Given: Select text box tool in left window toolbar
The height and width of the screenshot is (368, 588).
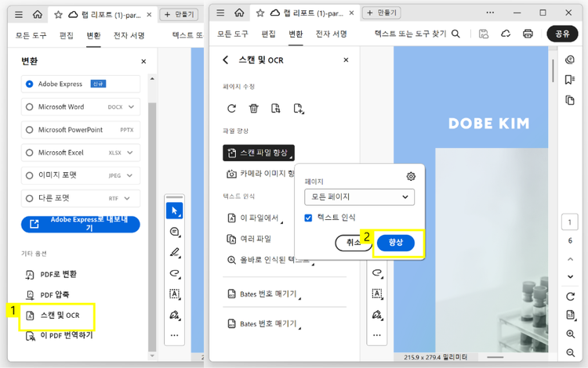Looking at the screenshot, I should pyautogui.click(x=174, y=294).
